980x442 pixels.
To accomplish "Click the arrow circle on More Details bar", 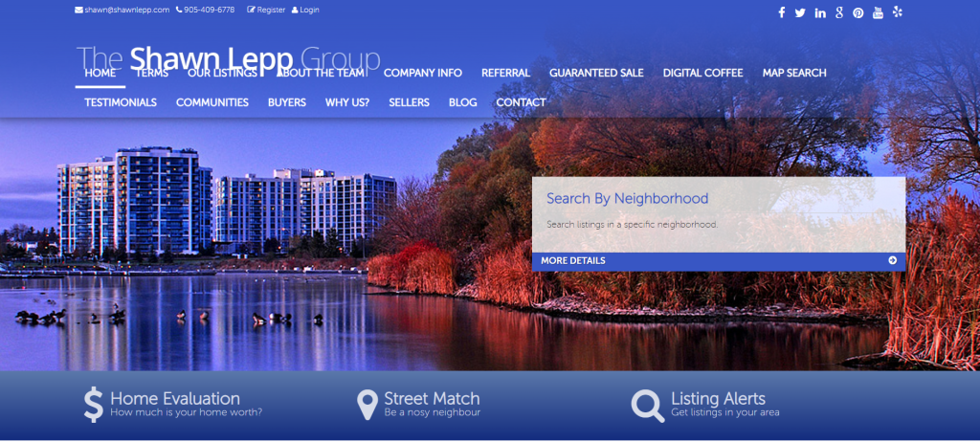I will (x=893, y=260).
